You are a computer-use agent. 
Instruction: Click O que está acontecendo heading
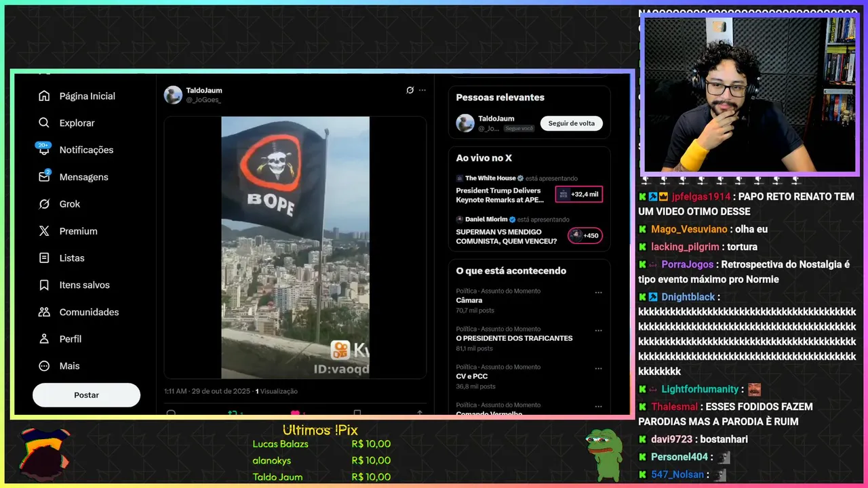click(x=511, y=271)
